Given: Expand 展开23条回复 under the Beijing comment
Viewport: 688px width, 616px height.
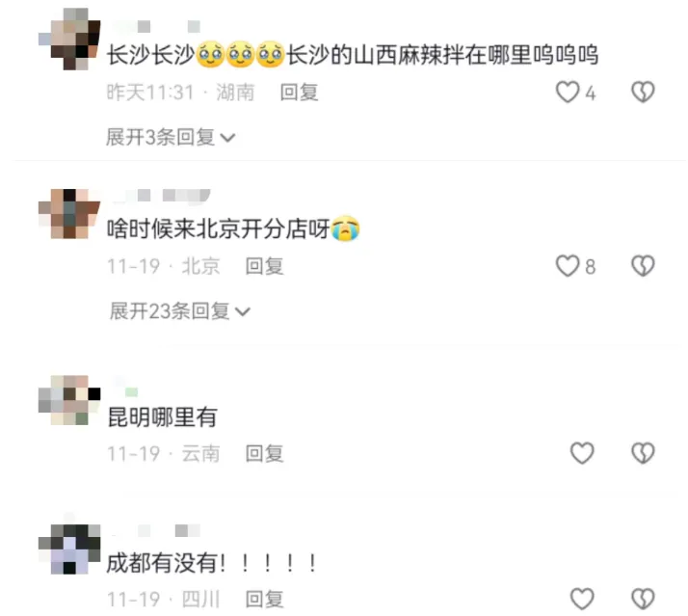Looking at the screenshot, I should click(180, 311).
